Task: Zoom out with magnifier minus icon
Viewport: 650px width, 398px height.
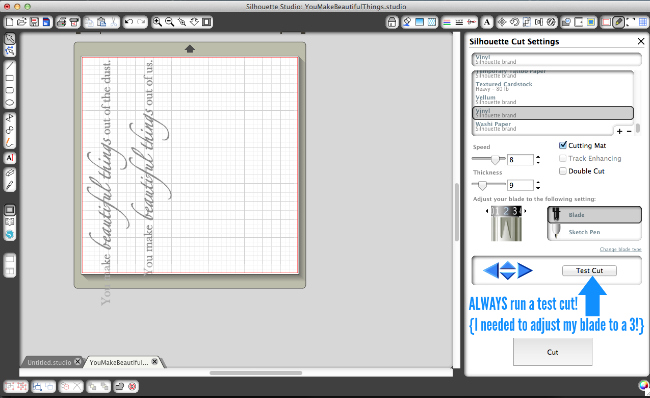Action: pos(170,22)
